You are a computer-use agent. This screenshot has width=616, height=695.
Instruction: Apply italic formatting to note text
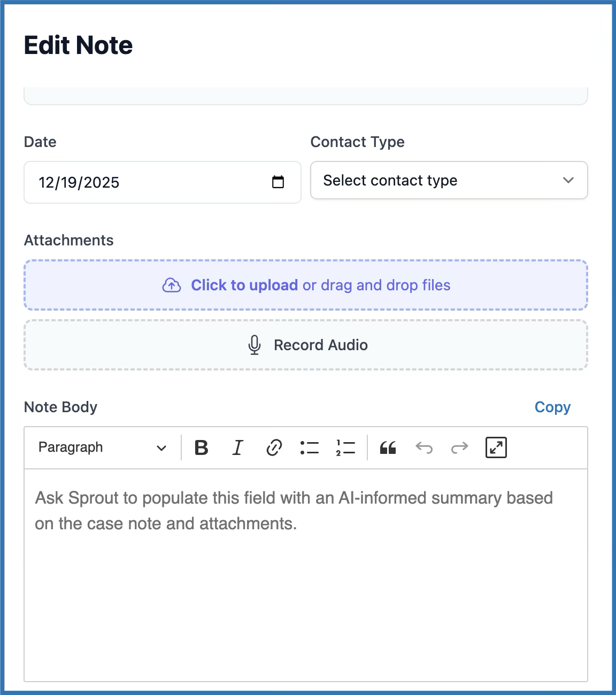[x=237, y=447]
